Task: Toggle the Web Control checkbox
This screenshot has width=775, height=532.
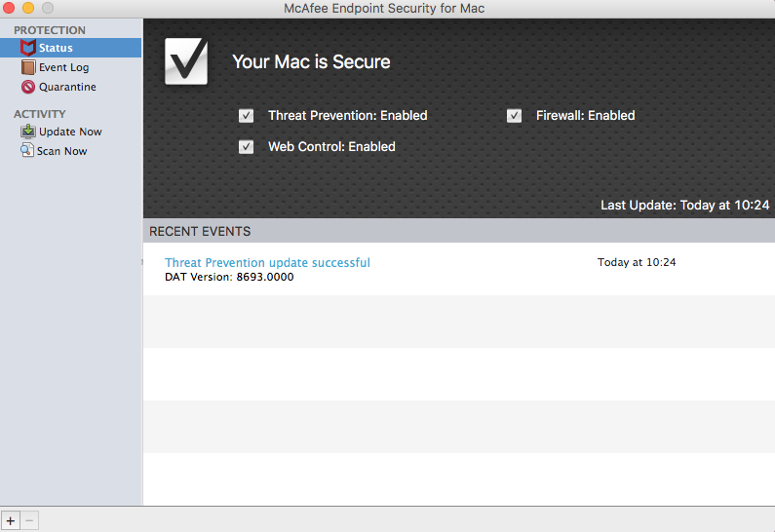Action: pos(247,147)
